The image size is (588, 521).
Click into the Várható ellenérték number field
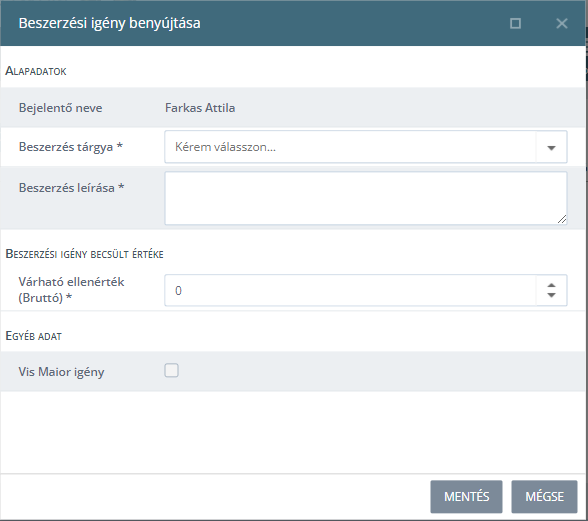coord(350,290)
